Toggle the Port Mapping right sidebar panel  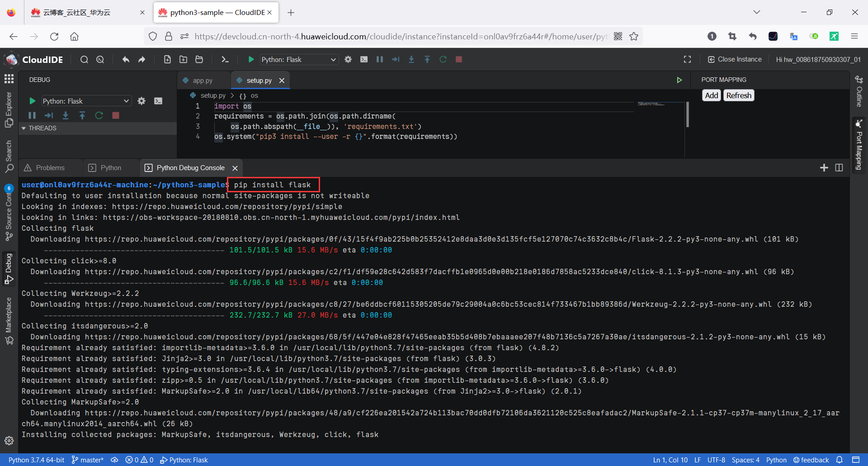click(859, 145)
